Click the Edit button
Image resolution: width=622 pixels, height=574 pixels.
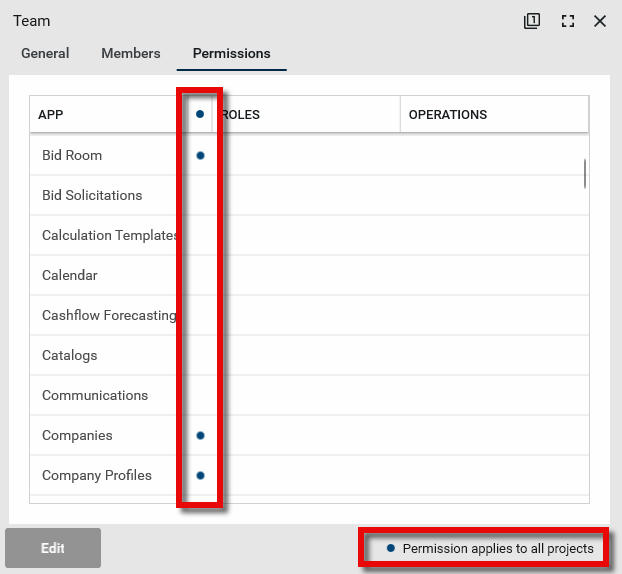(x=53, y=548)
